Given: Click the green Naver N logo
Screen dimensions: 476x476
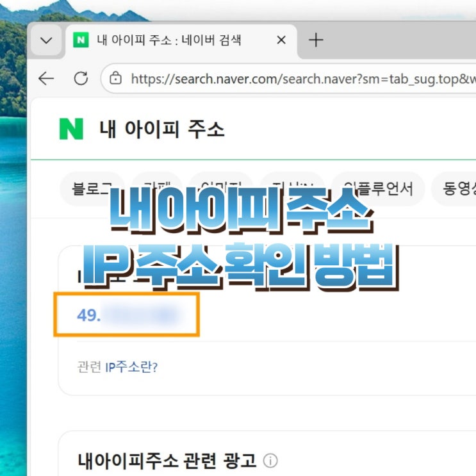Looking at the screenshot, I should click(x=71, y=129).
